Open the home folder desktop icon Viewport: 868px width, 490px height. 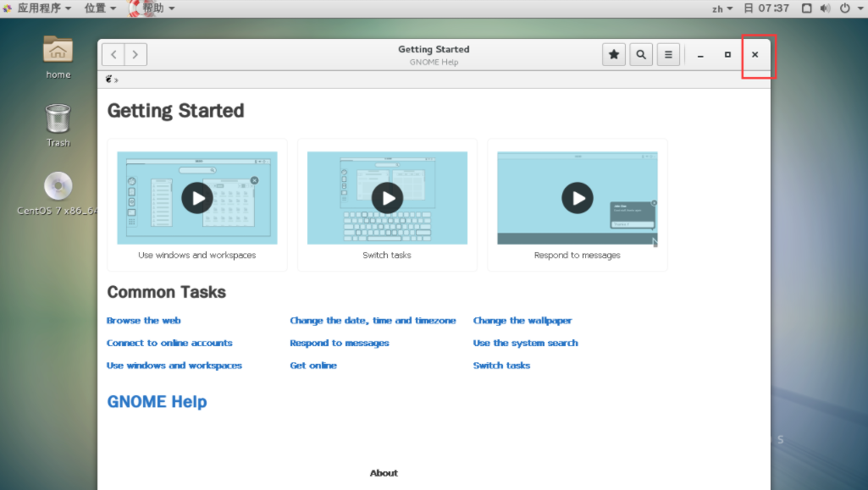(58, 57)
